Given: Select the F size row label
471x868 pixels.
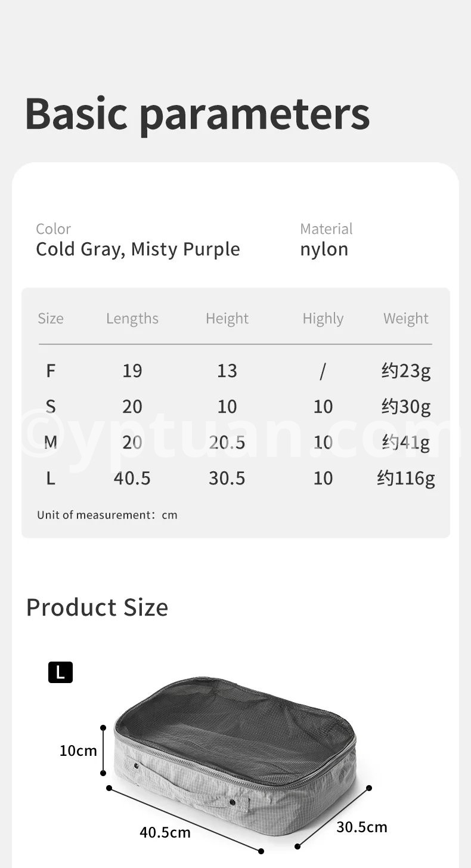Looking at the screenshot, I should (x=51, y=371).
